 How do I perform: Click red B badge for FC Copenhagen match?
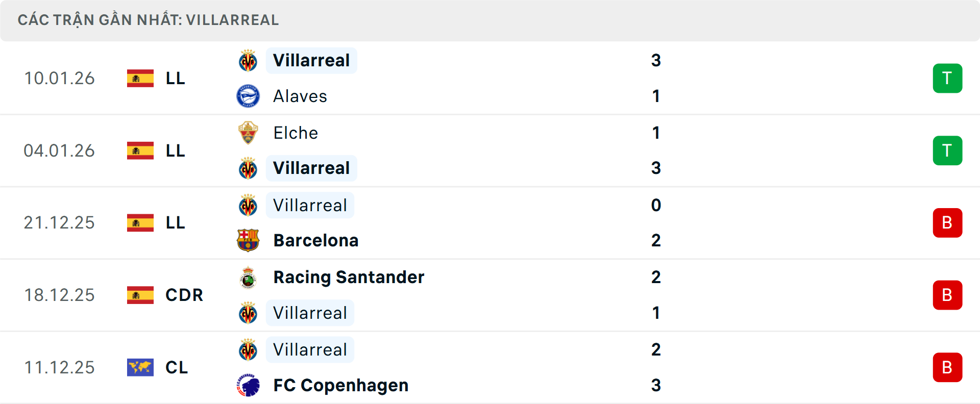[947, 367]
